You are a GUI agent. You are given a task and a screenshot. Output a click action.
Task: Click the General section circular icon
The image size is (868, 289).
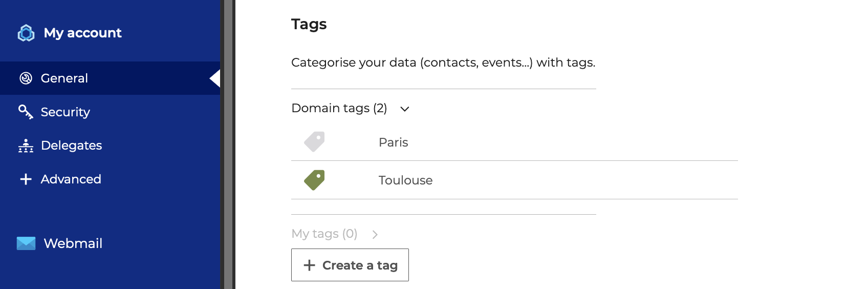click(26, 78)
